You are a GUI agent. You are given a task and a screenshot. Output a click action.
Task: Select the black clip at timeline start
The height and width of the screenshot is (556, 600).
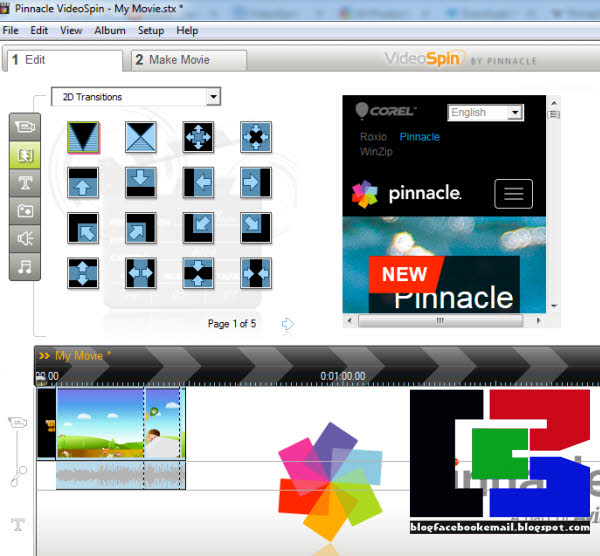46,423
